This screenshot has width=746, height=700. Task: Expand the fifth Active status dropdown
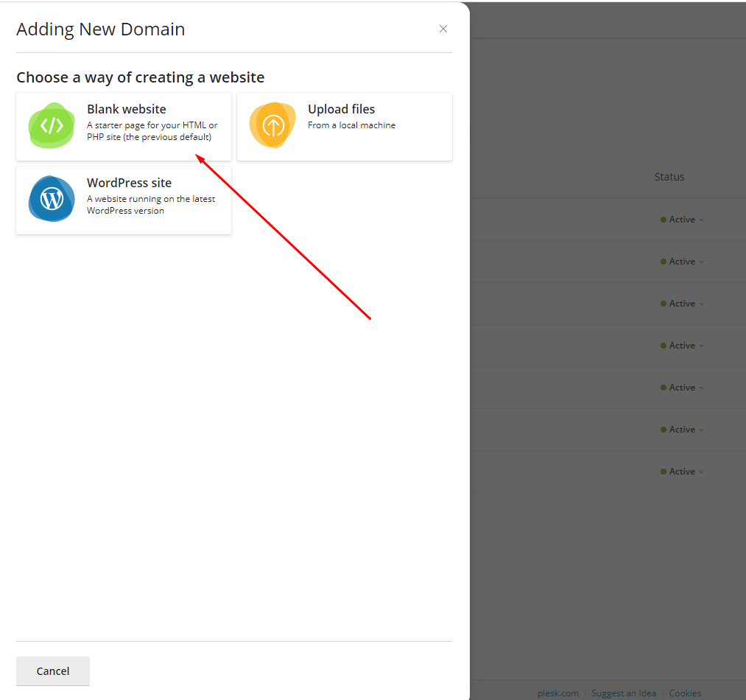[682, 387]
